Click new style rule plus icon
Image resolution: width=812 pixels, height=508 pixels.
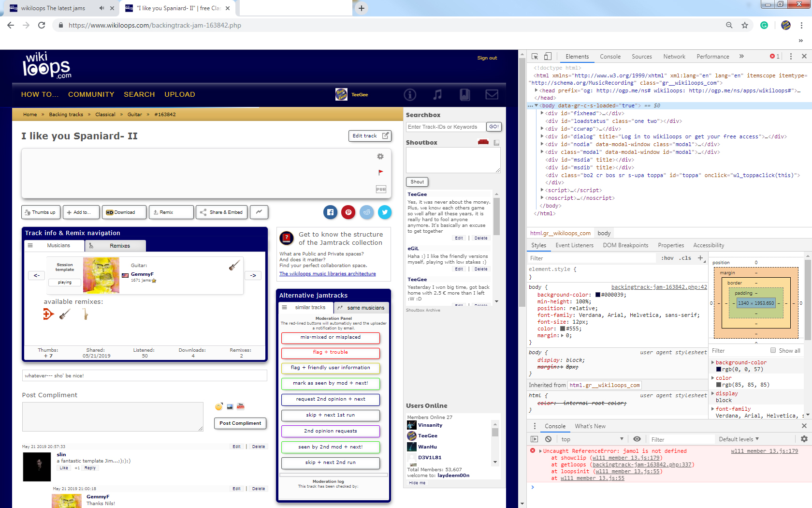pyautogui.click(x=700, y=258)
